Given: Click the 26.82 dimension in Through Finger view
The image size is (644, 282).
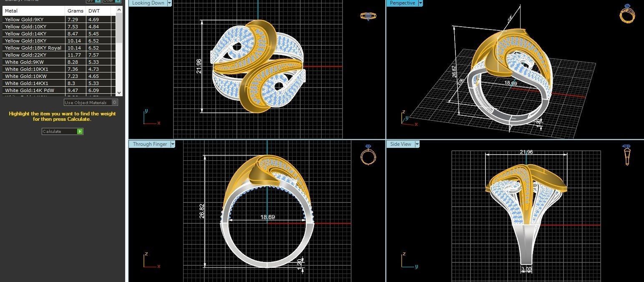Looking at the screenshot, I should click(x=202, y=211).
